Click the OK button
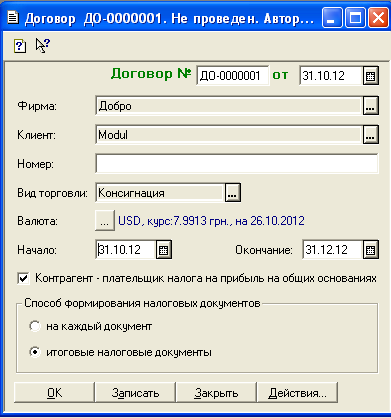This screenshot has height=418, width=391. point(54,393)
